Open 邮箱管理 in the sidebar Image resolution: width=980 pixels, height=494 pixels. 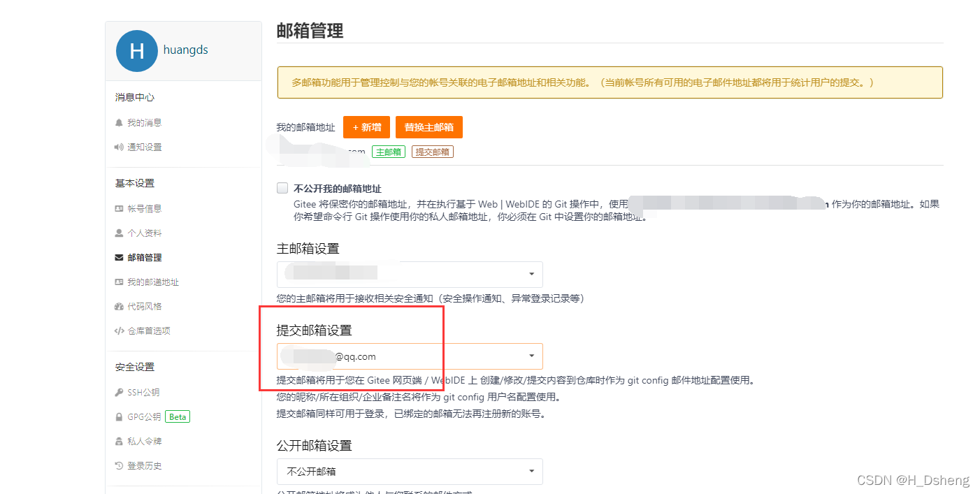click(145, 257)
